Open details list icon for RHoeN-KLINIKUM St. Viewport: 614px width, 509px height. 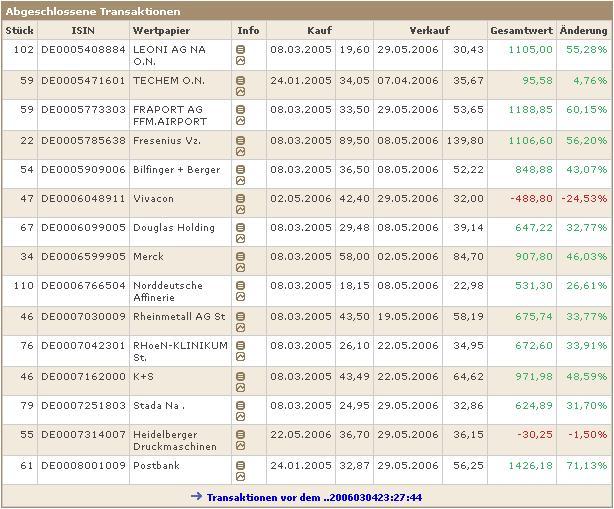click(240, 345)
